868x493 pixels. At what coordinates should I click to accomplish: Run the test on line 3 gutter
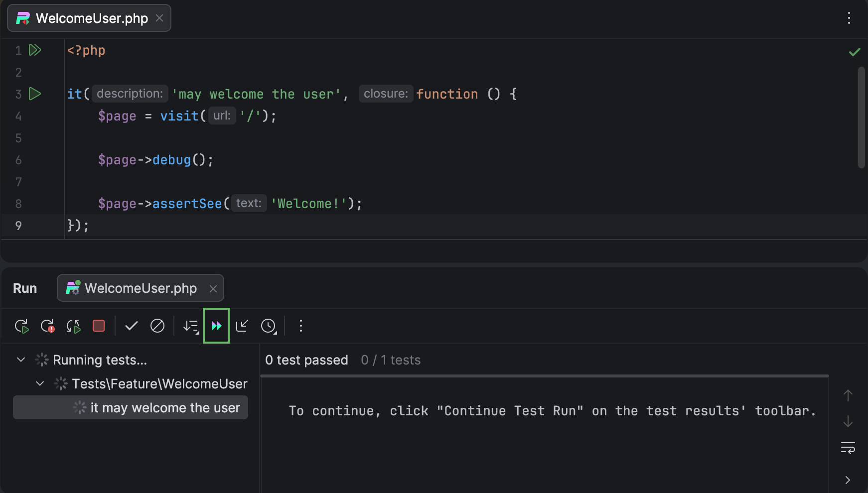(34, 94)
